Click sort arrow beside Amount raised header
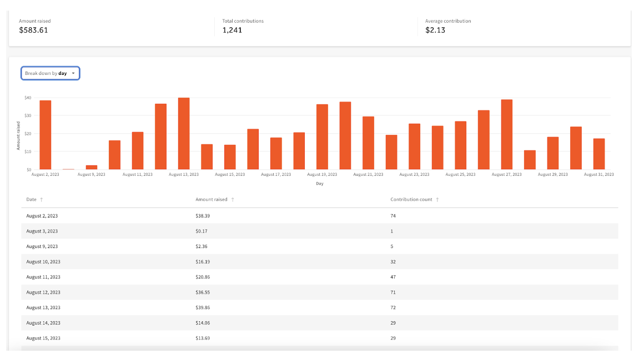Screen dimensions: 644x364 [233, 200]
